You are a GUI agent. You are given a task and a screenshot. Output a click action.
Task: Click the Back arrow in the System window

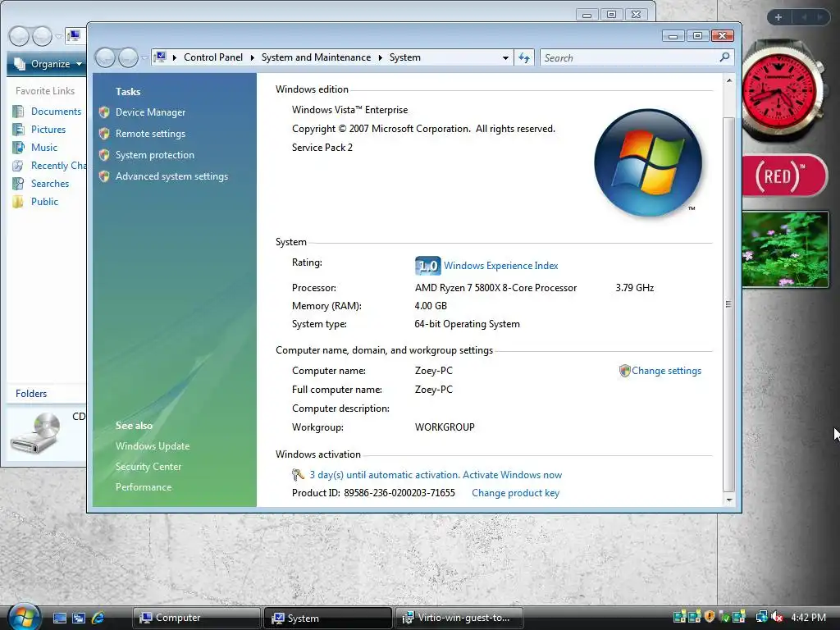click(x=106, y=57)
